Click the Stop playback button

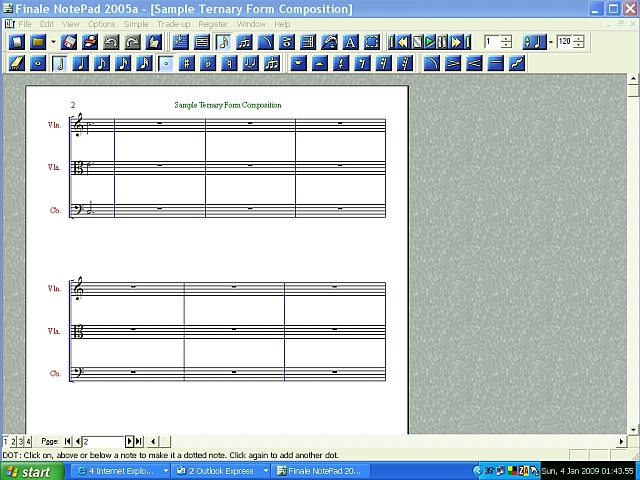click(x=417, y=42)
